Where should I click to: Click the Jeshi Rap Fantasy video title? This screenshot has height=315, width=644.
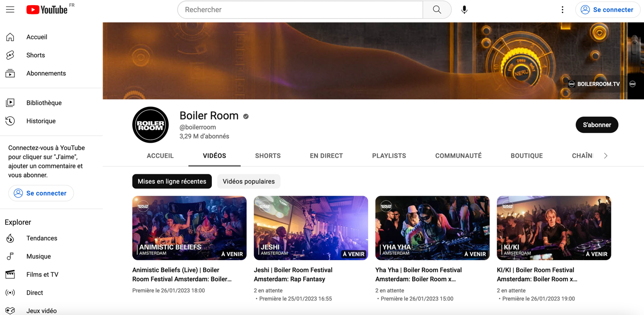point(293,275)
